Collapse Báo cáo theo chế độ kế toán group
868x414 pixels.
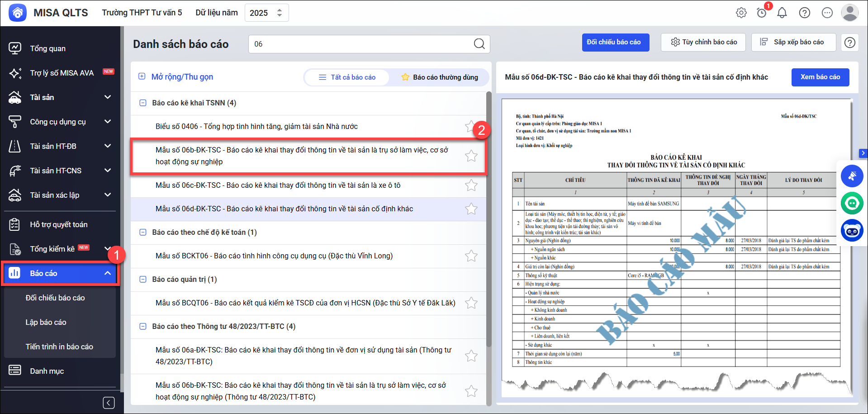pos(143,232)
